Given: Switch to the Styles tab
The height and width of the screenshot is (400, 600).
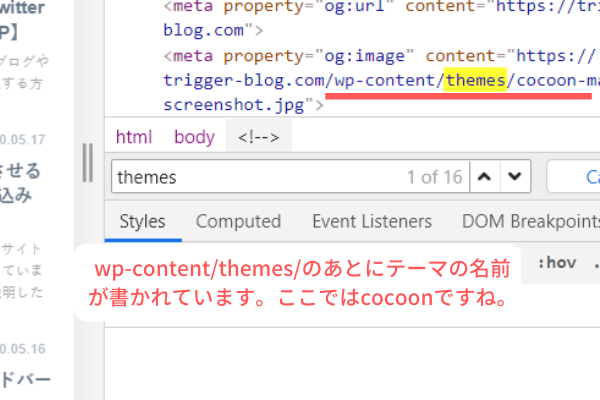Looking at the screenshot, I should point(142,222).
